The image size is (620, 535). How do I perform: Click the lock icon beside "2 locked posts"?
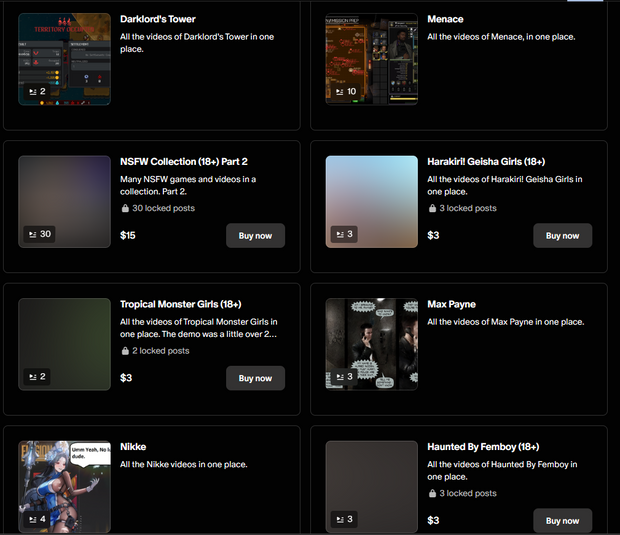(125, 352)
